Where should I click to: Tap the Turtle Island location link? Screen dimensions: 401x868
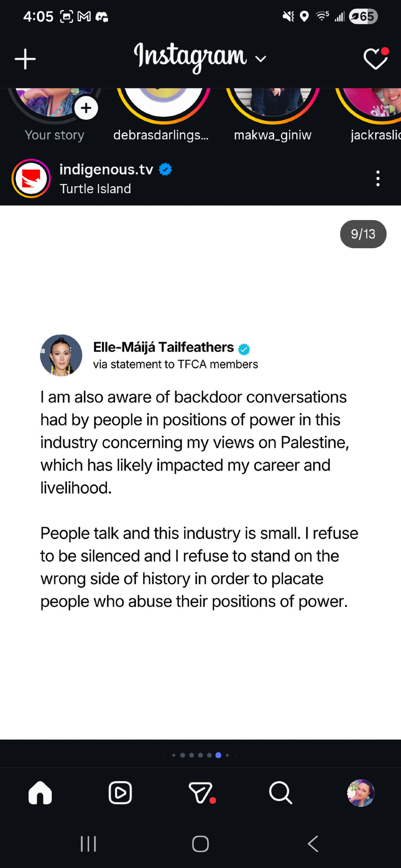[x=95, y=189]
